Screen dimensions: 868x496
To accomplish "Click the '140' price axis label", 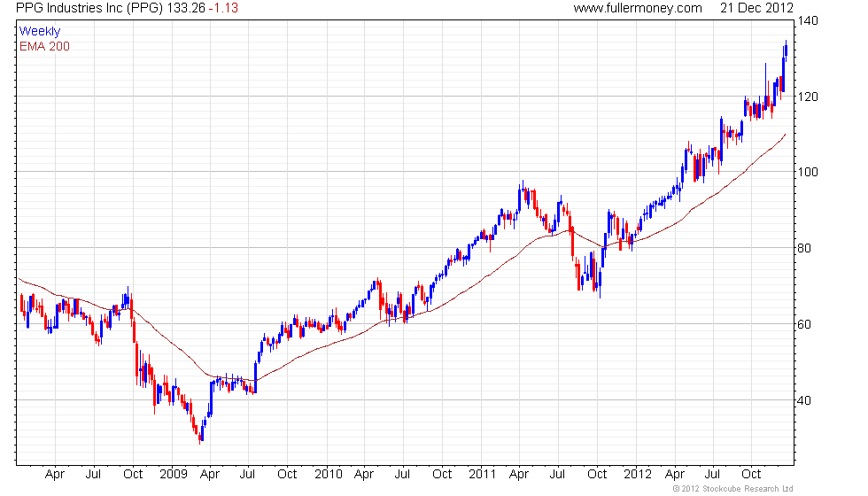I will coord(808,21).
